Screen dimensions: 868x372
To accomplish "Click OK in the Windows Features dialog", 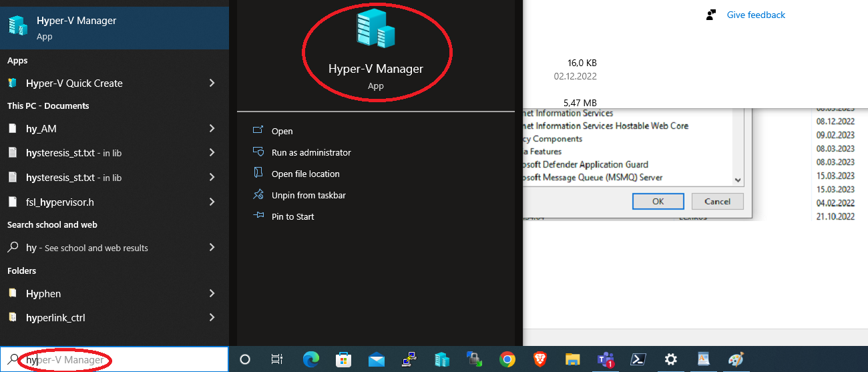I will 658,202.
